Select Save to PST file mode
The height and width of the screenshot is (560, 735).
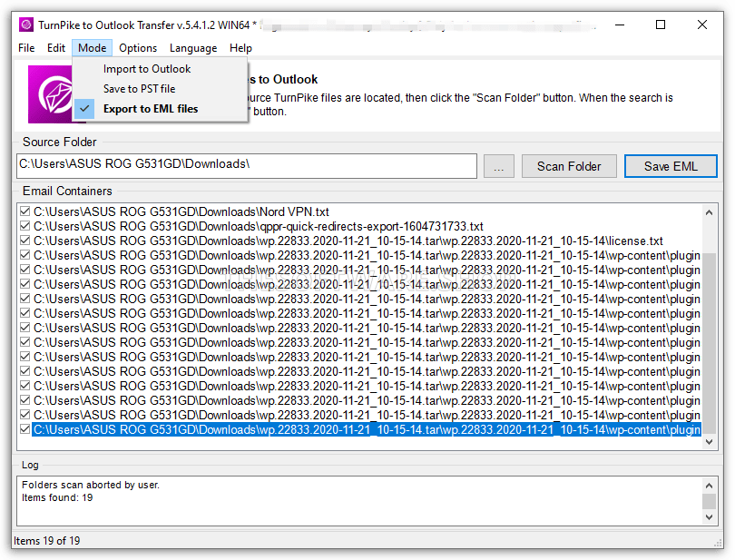139,89
